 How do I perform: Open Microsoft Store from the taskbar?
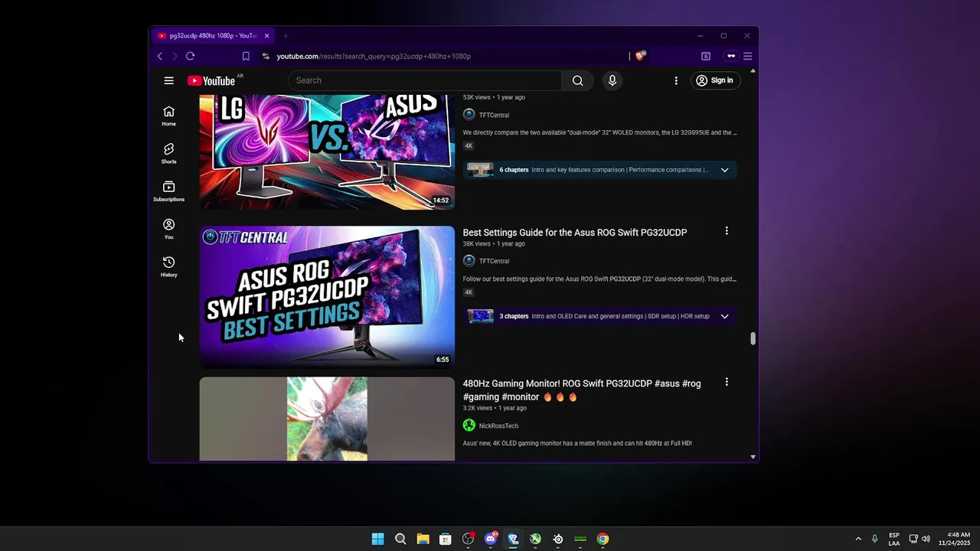[446, 539]
